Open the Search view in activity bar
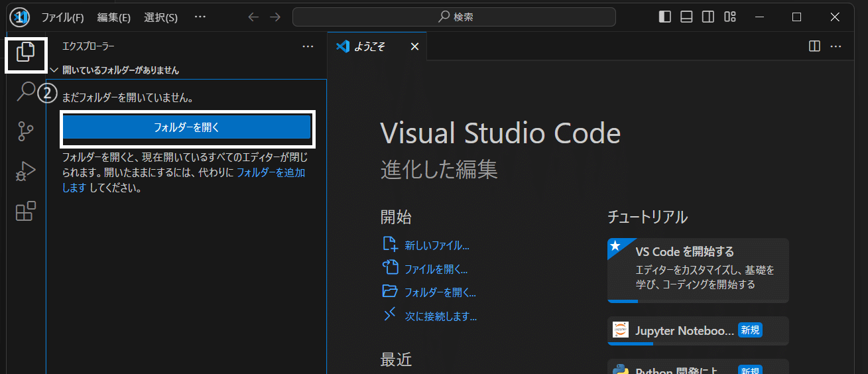 (x=26, y=92)
